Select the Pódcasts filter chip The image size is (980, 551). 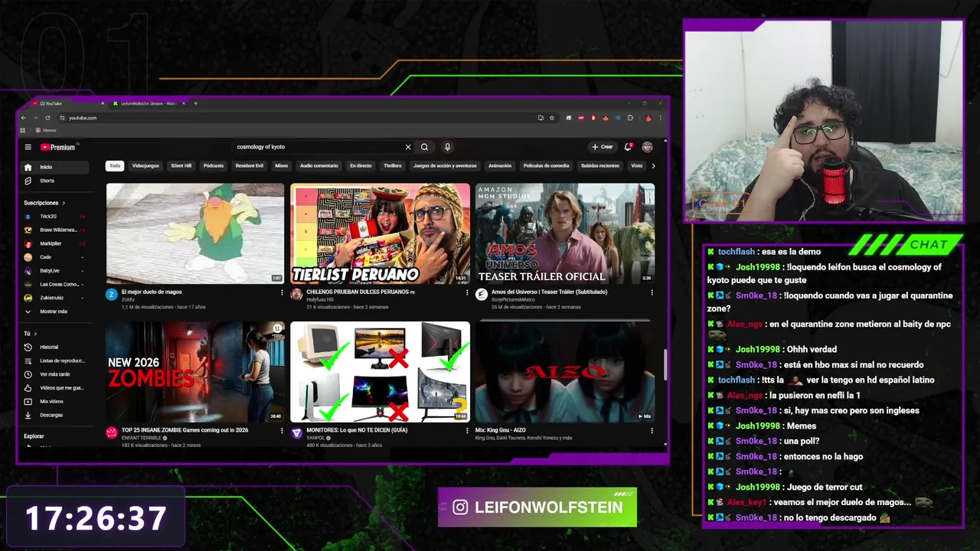coord(214,165)
